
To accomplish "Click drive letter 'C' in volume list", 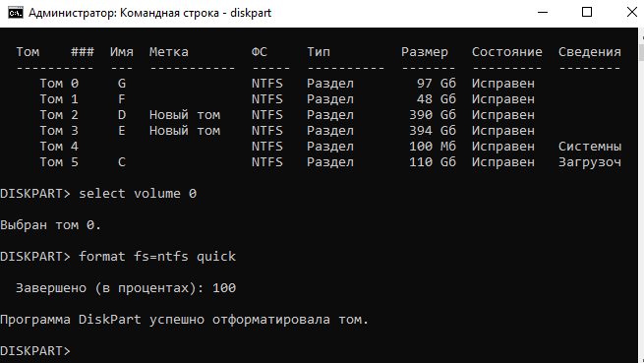I will point(122,162).
